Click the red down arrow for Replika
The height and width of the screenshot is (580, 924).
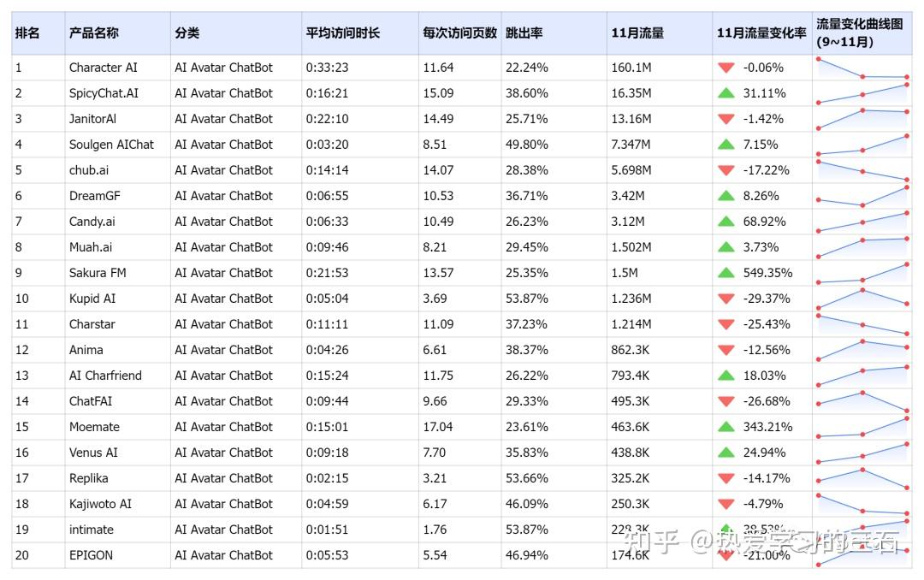pos(726,478)
